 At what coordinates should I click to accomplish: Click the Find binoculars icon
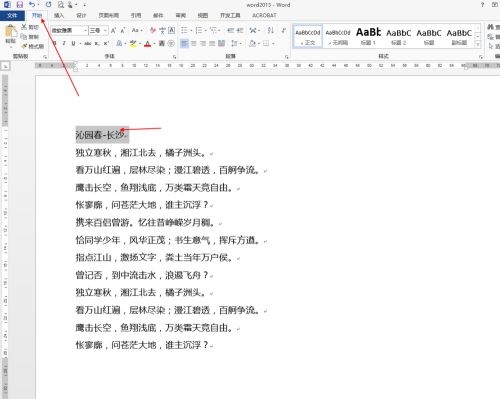coord(491,27)
